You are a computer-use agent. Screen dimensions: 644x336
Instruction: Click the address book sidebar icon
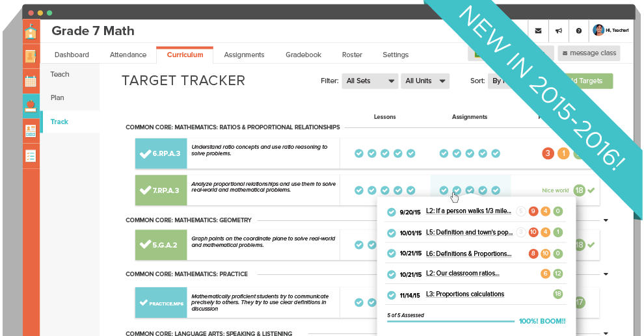(31, 57)
